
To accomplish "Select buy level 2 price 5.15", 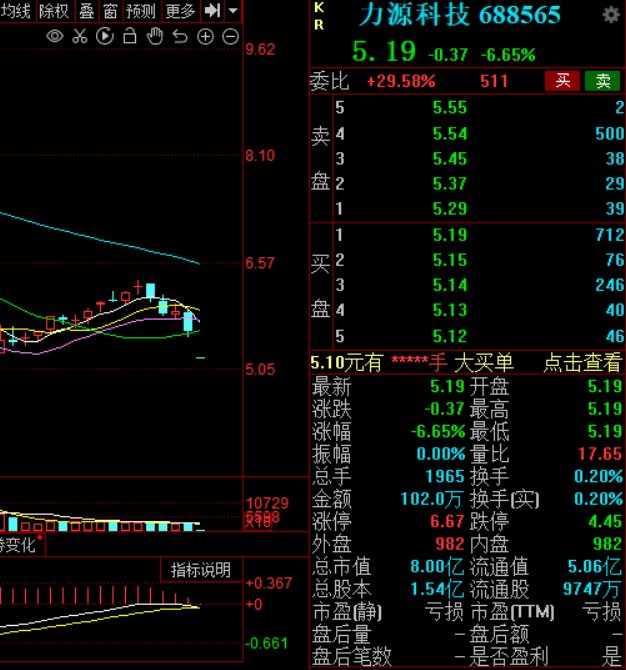I will 450,260.
